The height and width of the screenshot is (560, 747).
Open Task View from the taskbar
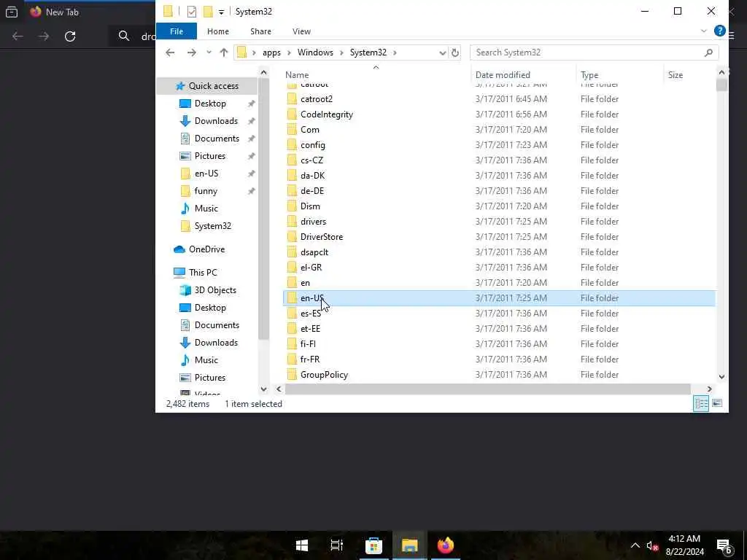click(337, 545)
